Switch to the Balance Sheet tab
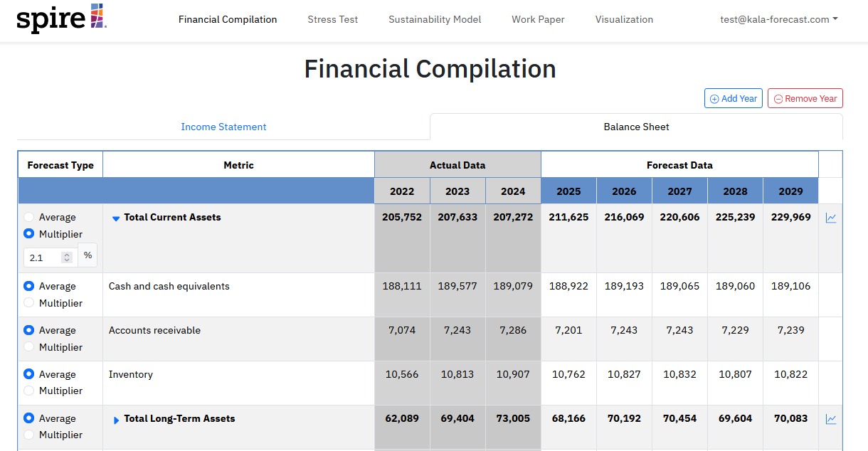Screen dimensions: 868x451 [x=637, y=127]
